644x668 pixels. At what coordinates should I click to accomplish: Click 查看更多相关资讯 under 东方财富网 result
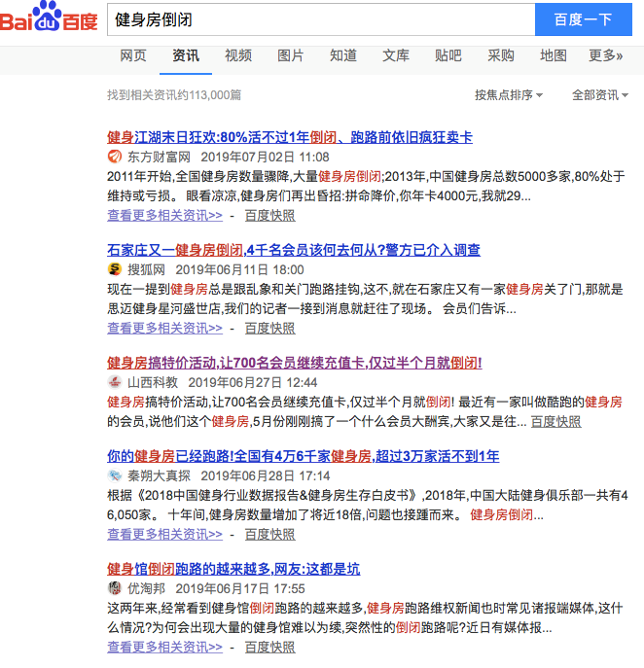click(165, 215)
